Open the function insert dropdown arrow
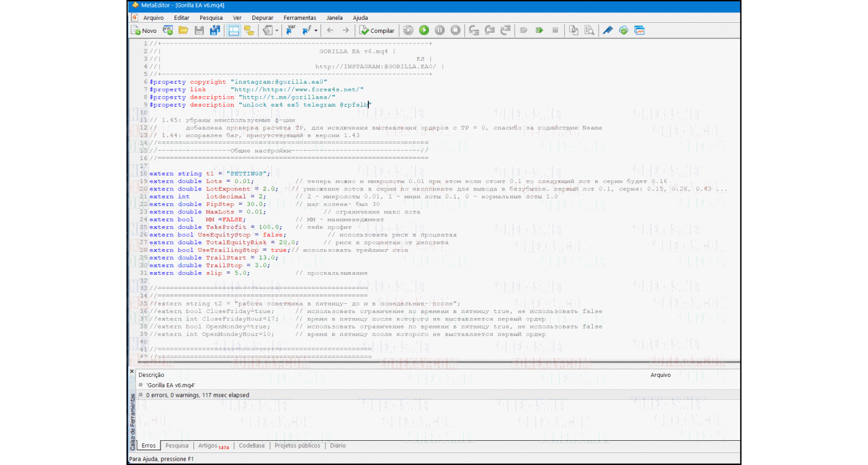 click(x=316, y=30)
